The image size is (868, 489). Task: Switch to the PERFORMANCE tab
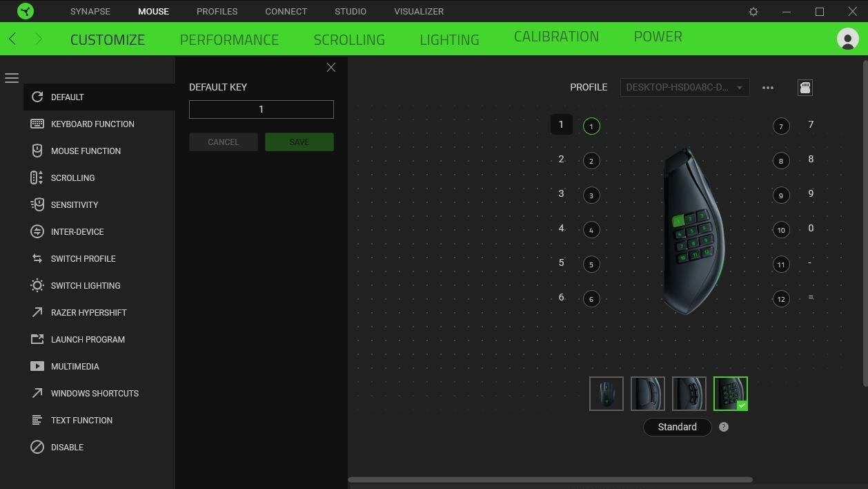229,39
